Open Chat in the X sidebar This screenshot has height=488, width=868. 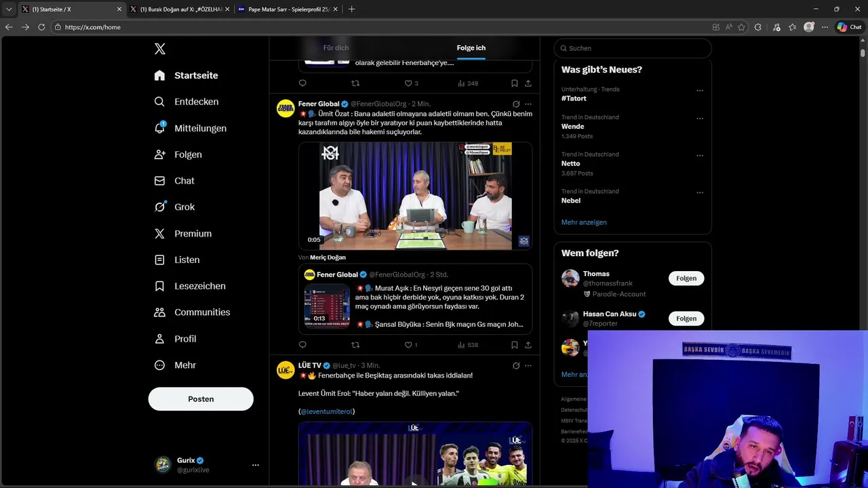(174, 181)
